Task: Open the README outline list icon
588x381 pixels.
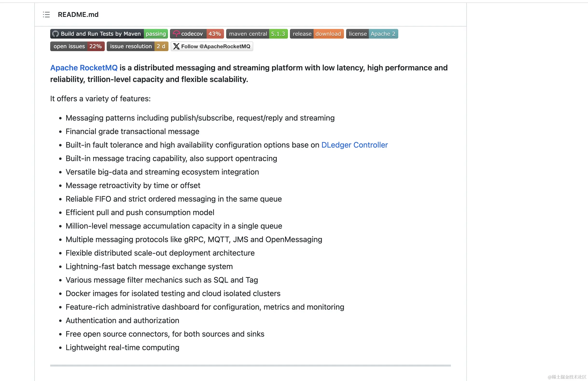Action: pos(46,14)
